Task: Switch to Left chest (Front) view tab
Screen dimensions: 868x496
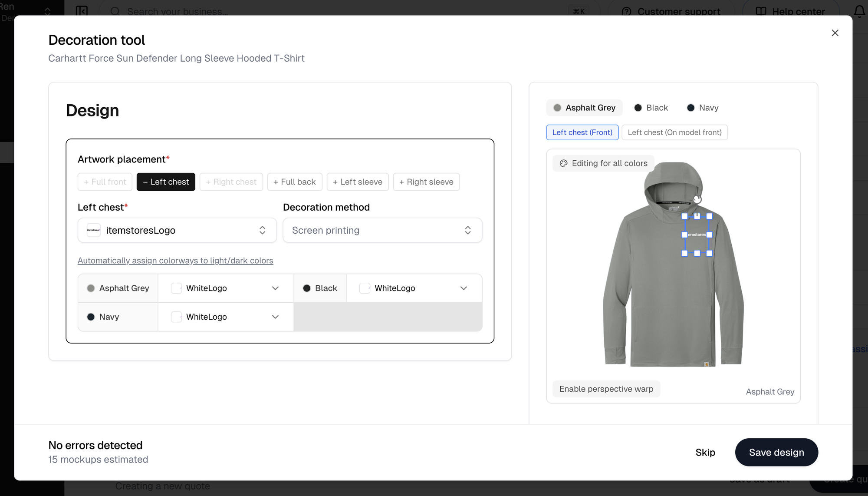Action: [582, 132]
